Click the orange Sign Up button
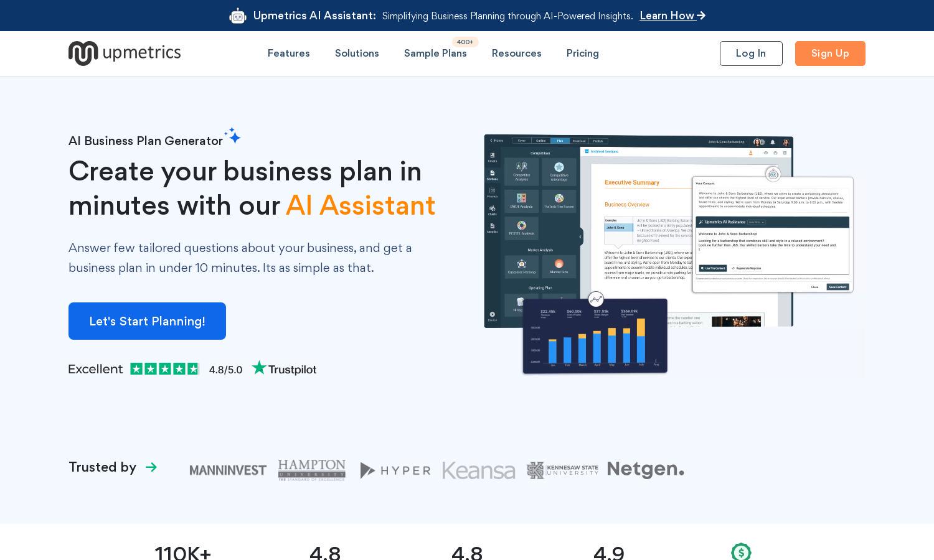This screenshot has width=934, height=560. pos(830,54)
